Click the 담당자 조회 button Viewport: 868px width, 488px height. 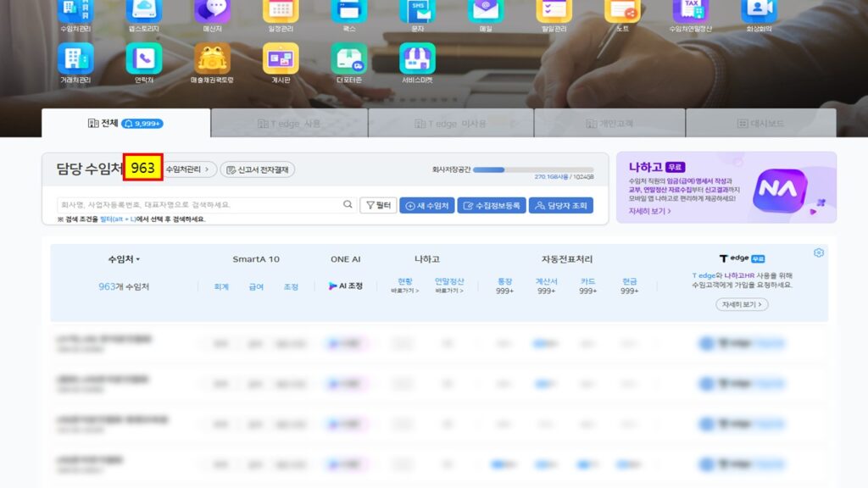click(560, 205)
